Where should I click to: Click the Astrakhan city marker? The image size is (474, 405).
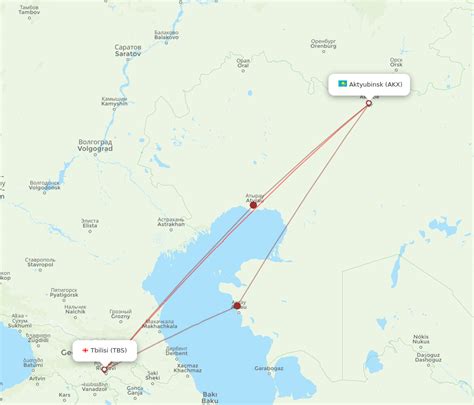tap(171, 230)
